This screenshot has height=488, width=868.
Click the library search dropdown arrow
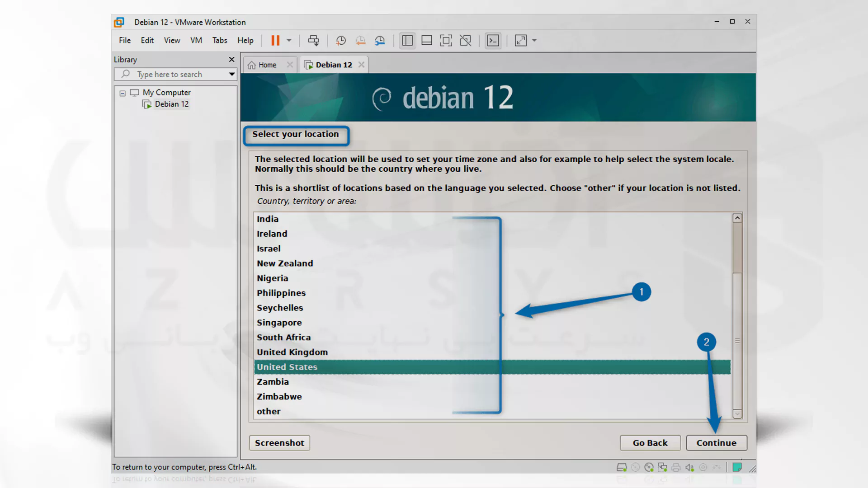pos(232,74)
